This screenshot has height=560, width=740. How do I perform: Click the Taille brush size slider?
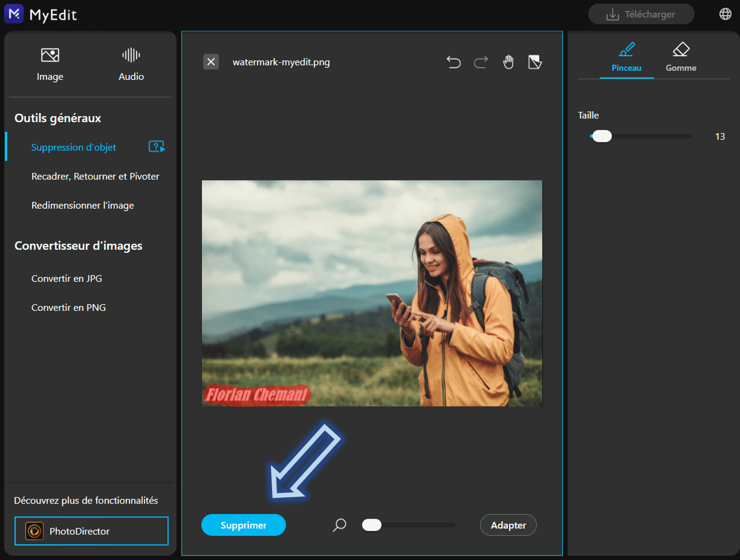pyautogui.click(x=641, y=136)
